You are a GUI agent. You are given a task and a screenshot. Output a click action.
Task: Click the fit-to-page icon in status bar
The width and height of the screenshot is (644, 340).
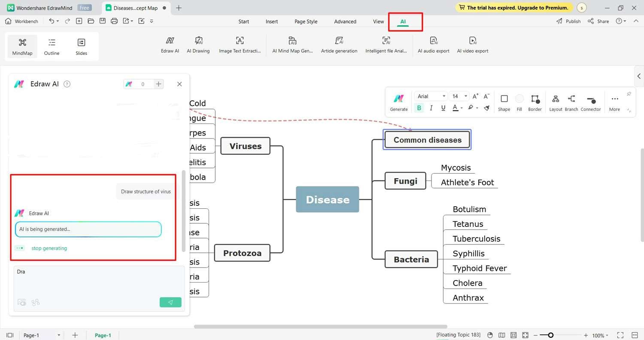(513, 335)
